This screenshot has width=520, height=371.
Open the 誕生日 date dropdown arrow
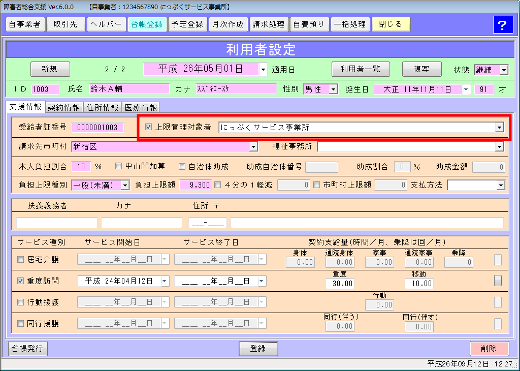(x=466, y=89)
